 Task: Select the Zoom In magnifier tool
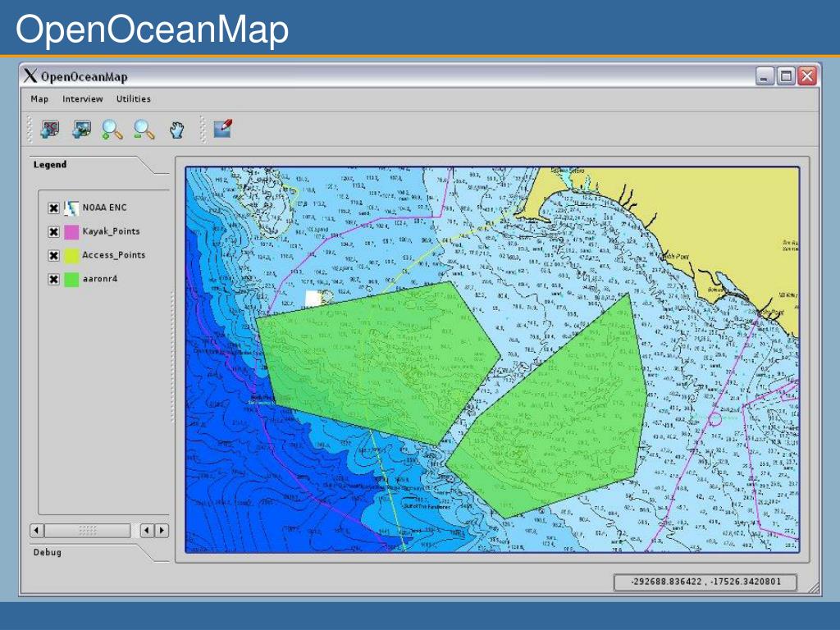point(112,130)
